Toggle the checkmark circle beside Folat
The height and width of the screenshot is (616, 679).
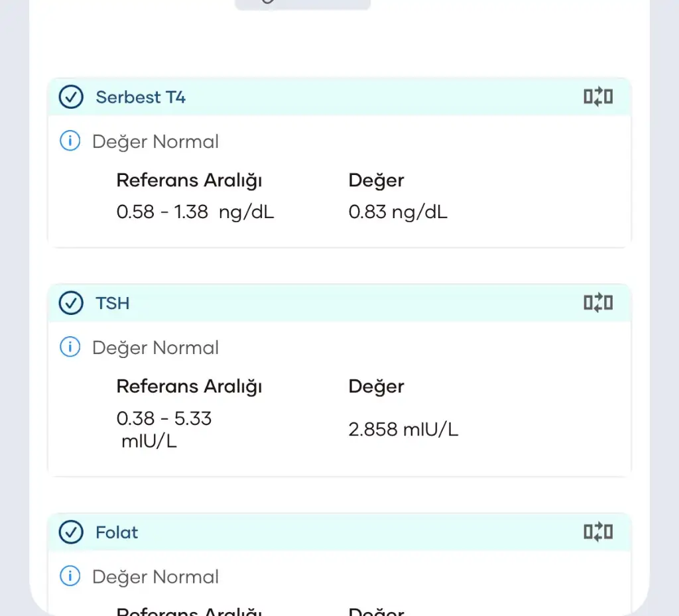[70, 532]
